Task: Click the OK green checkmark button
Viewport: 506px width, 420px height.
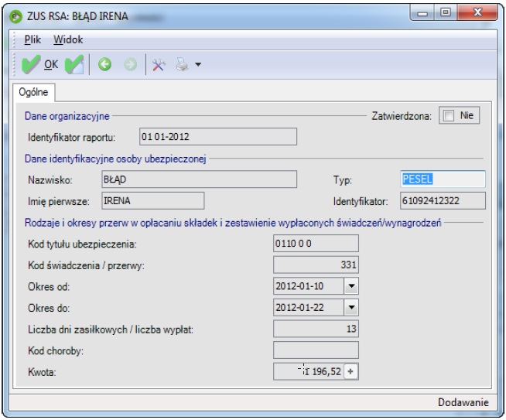Action: 39,64
